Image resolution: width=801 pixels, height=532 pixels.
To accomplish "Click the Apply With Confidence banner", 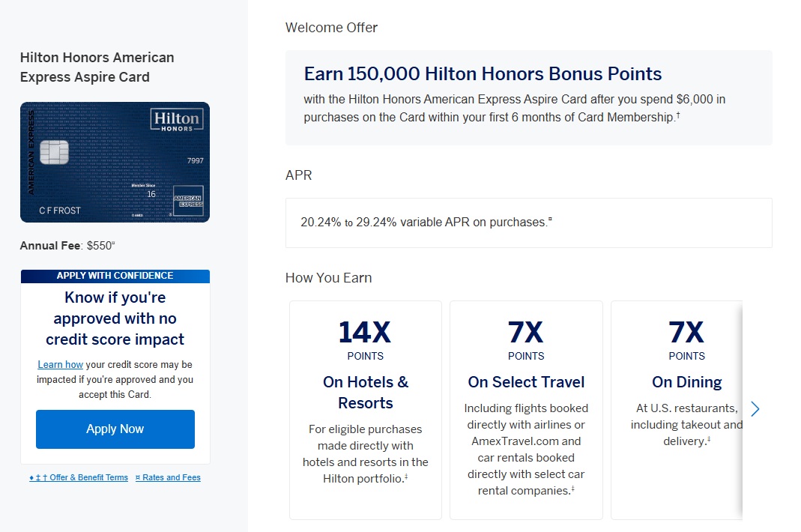I will tap(115, 276).
